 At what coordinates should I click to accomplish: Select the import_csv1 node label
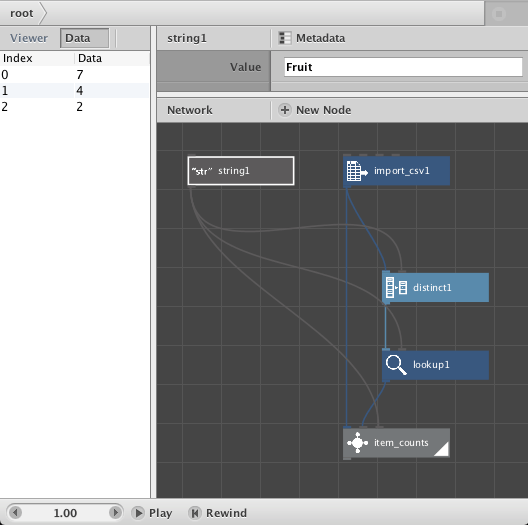(402, 171)
